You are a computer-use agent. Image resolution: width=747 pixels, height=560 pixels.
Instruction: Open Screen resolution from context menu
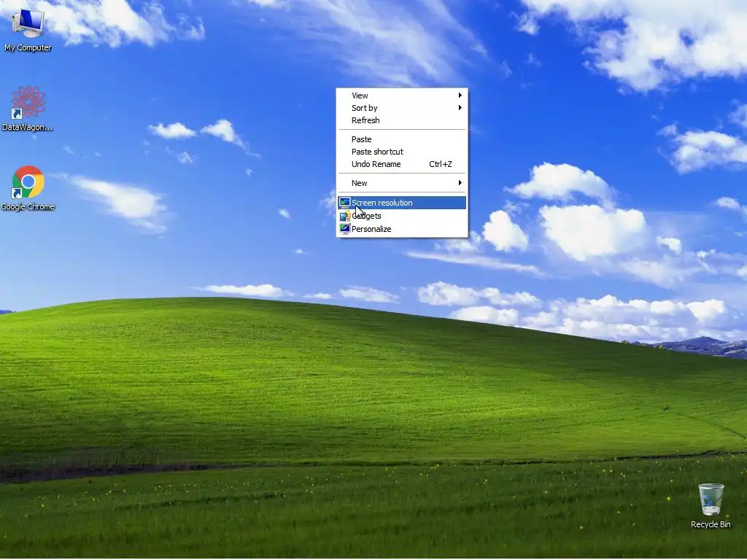coord(402,203)
